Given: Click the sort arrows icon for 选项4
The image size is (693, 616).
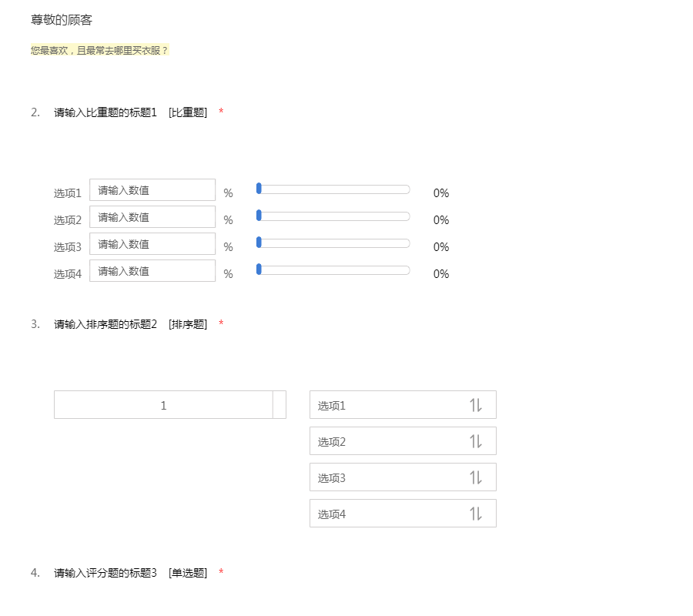Looking at the screenshot, I should 476,514.
